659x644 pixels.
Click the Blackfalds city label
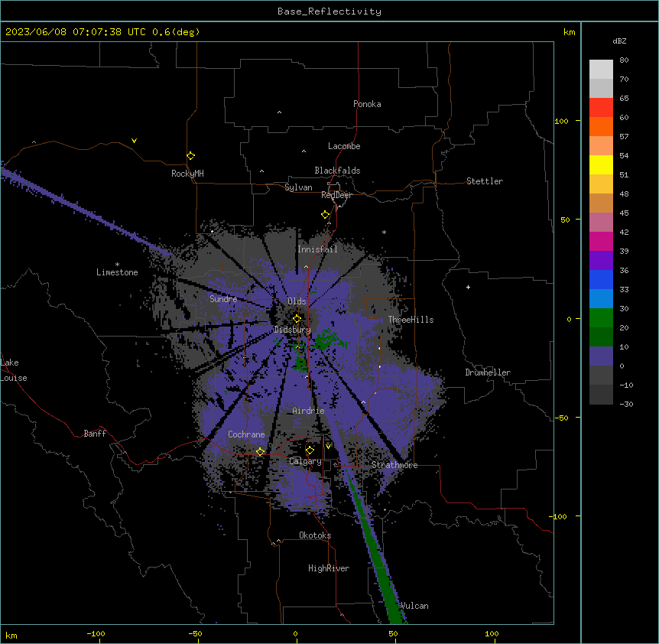point(337,171)
